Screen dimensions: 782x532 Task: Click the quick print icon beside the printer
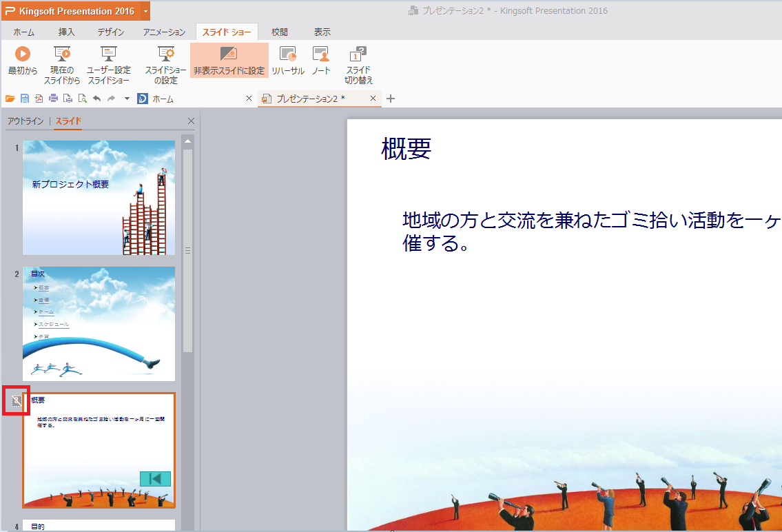tap(68, 99)
